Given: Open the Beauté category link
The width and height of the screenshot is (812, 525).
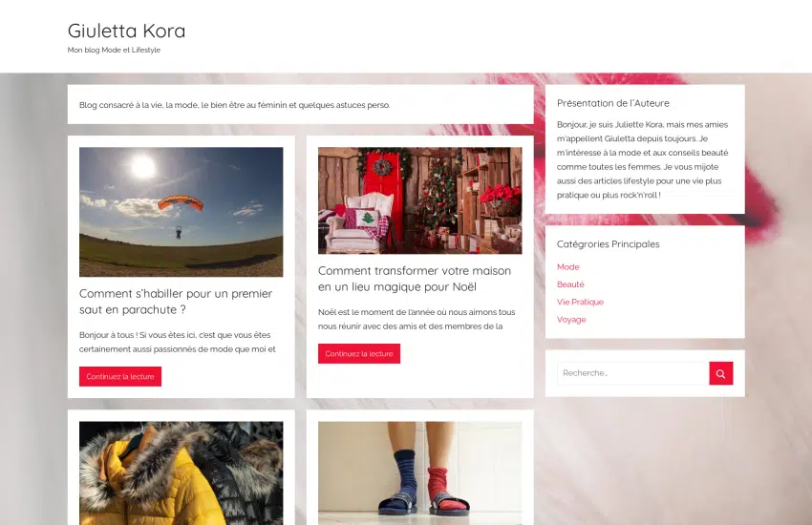Looking at the screenshot, I should (x=570, y=284).
